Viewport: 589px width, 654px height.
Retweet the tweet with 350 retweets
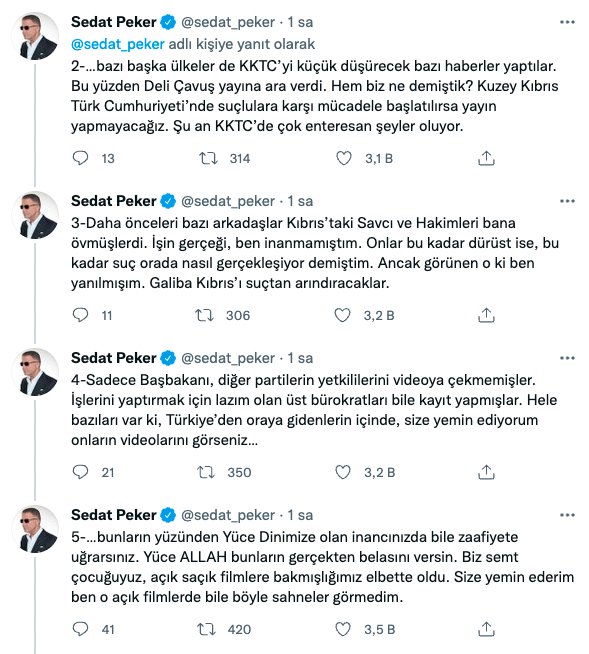click(206, 472)
